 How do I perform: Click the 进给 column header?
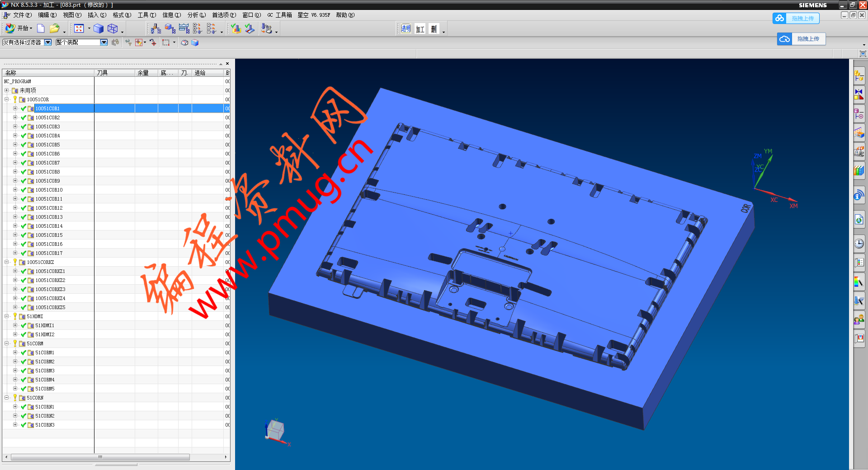[208, 73]
